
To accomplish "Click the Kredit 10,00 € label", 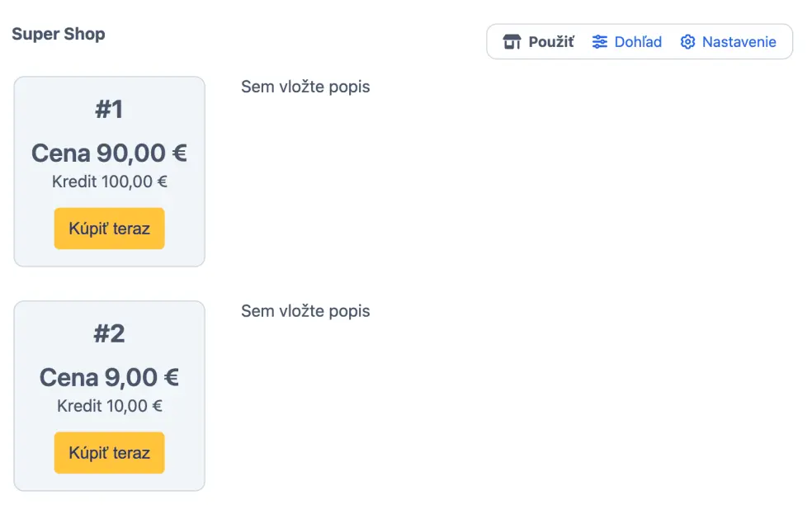I will (109, 406).
